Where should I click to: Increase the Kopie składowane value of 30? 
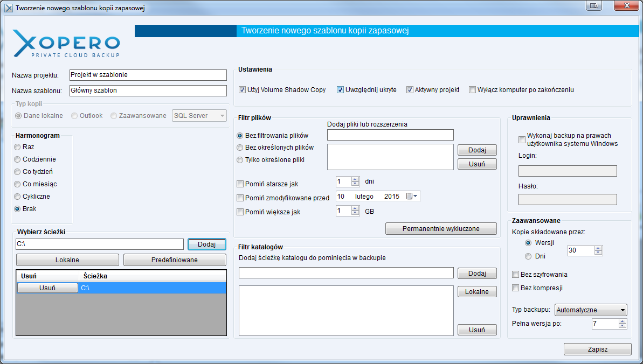click(598, 248)
